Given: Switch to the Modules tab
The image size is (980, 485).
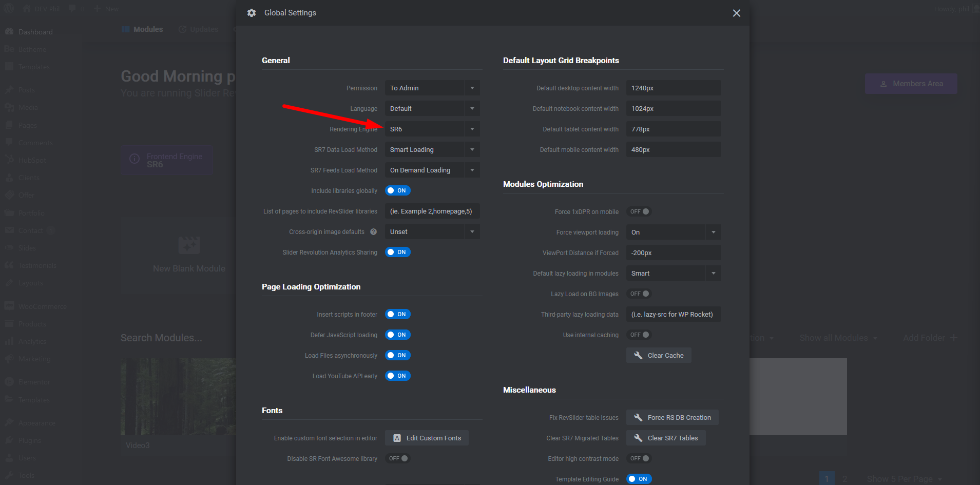Looking at the screenshot, I should [143, 29].
